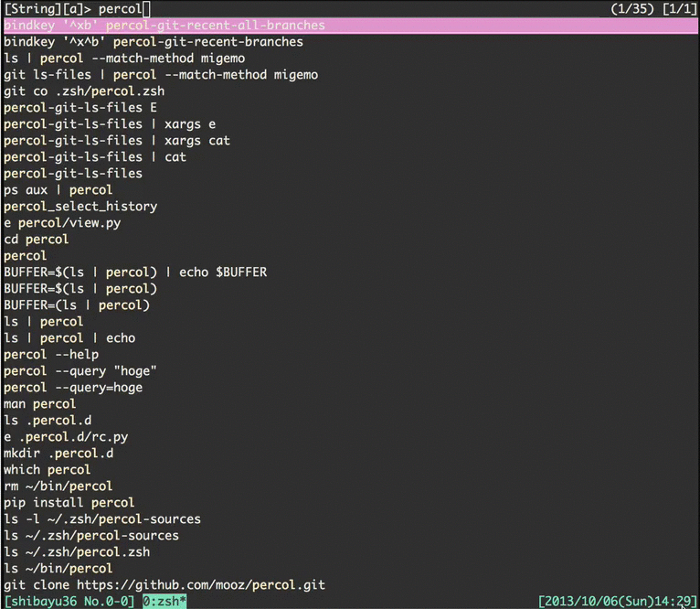
Task: Select "percol --help" line
Action: (x=51, y=355)
